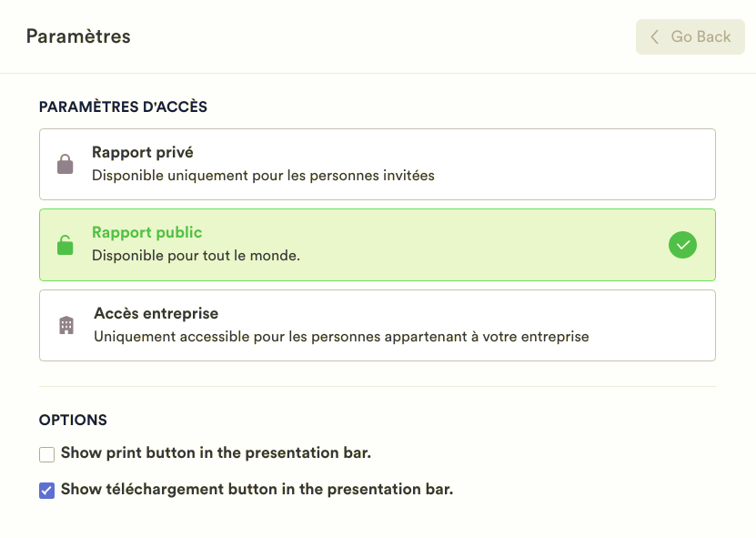Tick the Show print button checkbox
This screenshot has width=756, height=538.
(47, 454)
